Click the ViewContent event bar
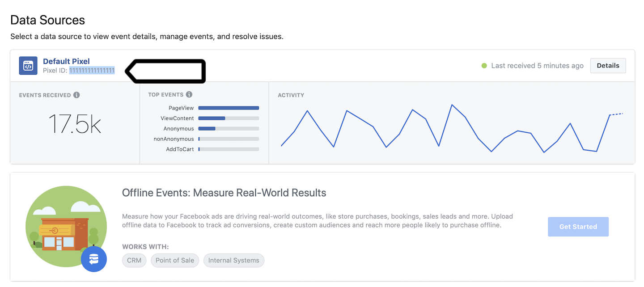 [x=229, y=118]
